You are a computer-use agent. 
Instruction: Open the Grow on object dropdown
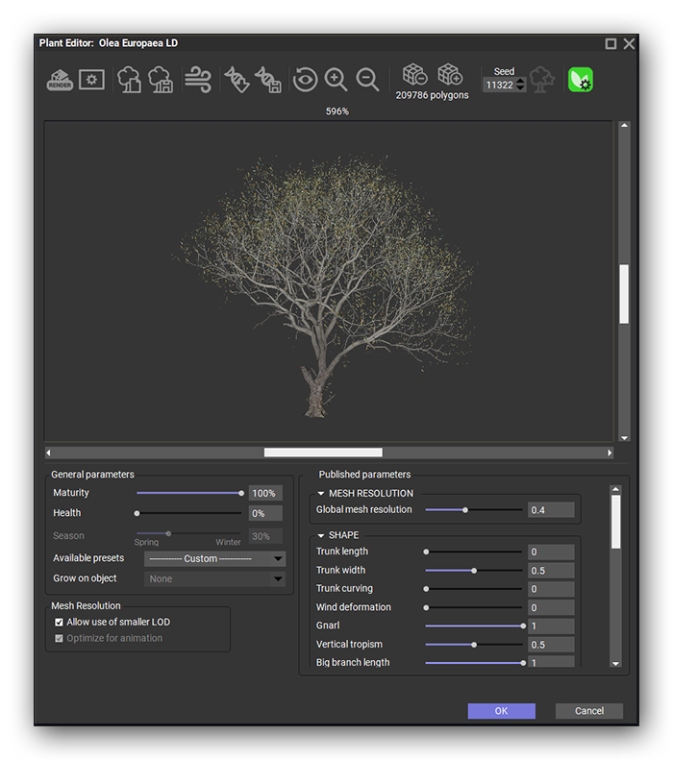click(x=215, y=578)
